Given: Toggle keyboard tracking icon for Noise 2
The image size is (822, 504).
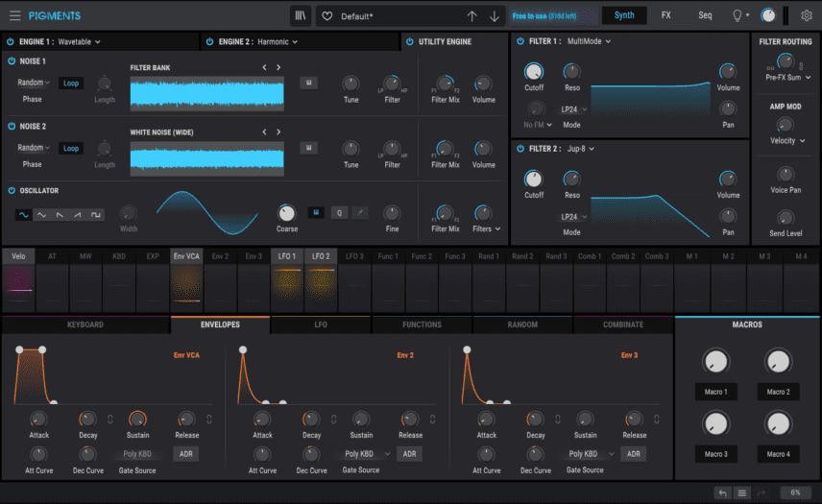Looking at the screenshot, I should (309, 148).
